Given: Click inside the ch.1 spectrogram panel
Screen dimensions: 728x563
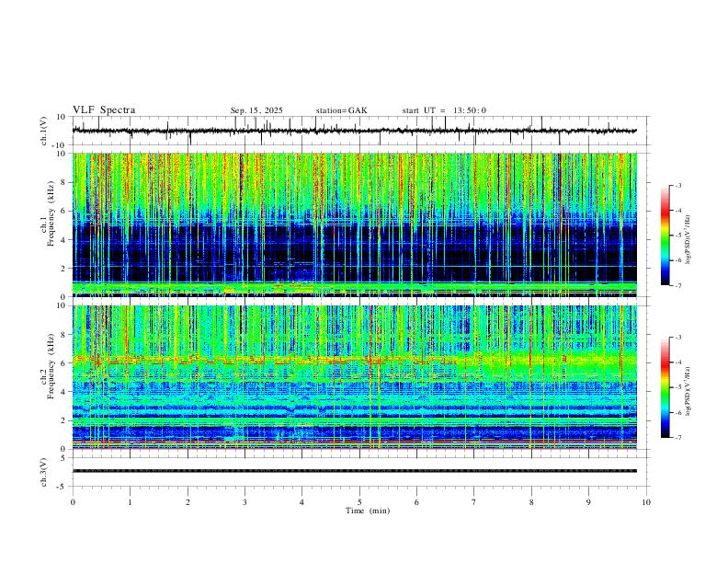Looking at the screenshot, I should 354,224.
